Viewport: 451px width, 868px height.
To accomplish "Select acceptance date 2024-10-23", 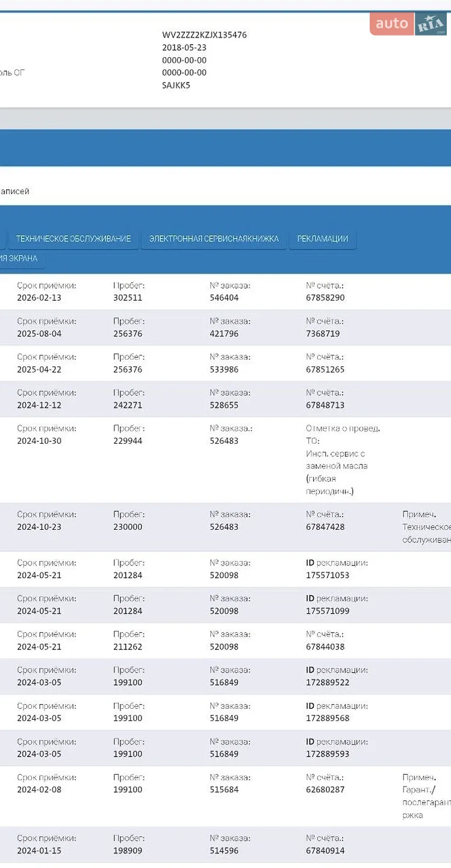I will coord(39,527).
